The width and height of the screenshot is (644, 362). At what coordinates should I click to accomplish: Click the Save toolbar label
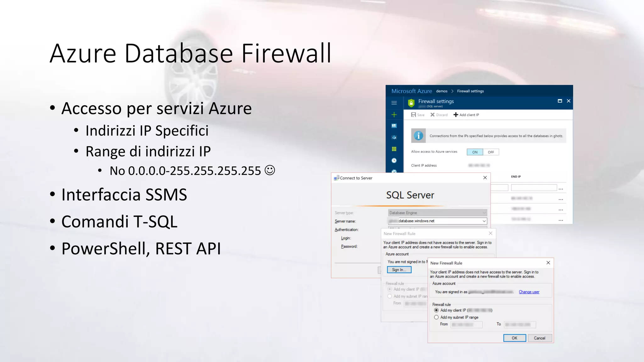(x=421, y=115)
